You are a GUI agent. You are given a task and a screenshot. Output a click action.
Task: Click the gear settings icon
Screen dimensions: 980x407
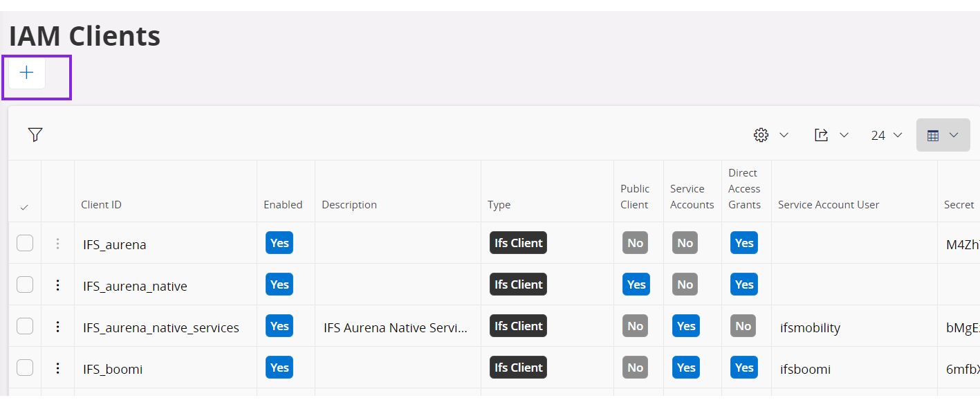[x=761, y=135]
